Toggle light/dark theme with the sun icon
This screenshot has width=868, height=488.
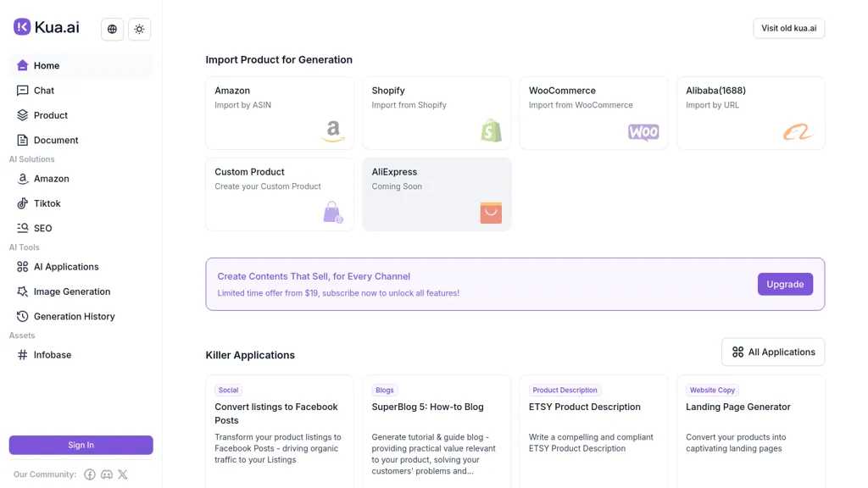[x=139, y=28]
